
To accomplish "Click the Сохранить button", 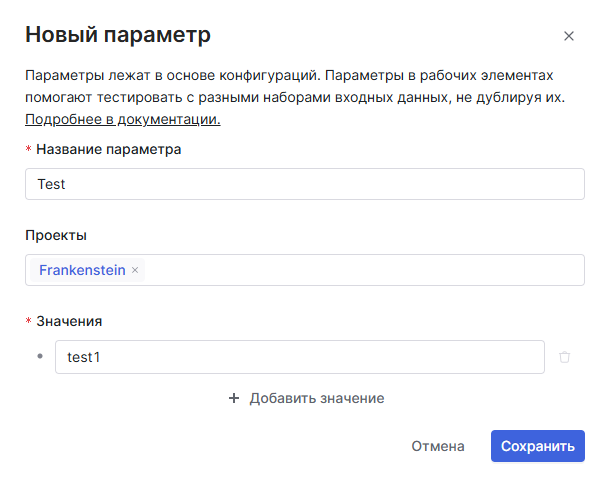I will tap(538, 446).
